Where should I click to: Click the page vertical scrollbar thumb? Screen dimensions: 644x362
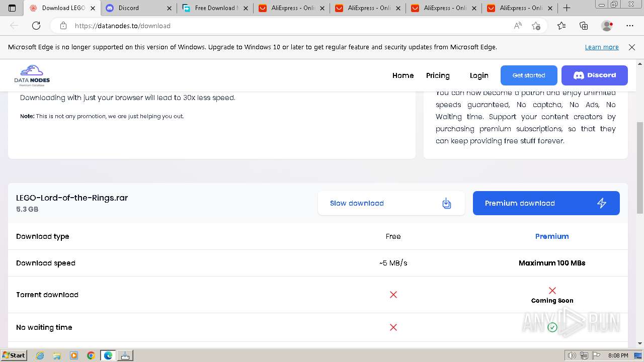640,167
